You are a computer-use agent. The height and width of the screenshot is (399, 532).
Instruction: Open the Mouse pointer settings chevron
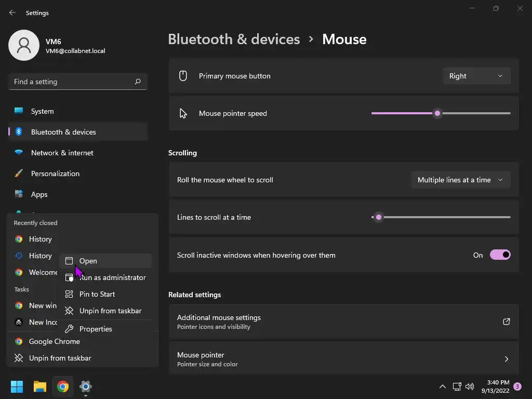(x=507, y=359)
